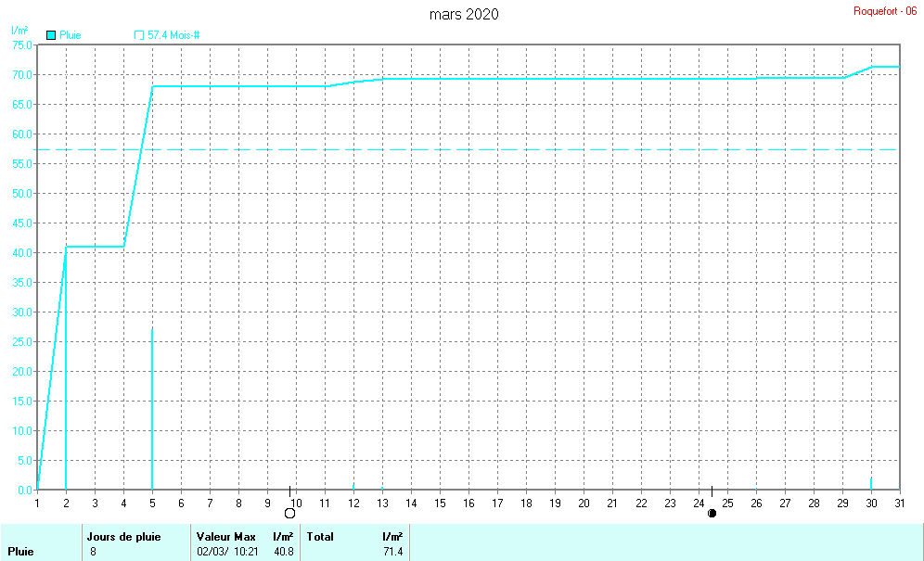Click the filled Pluie legend color box
The width and height of the screenshot is (924, 561).
click(51, 35)
